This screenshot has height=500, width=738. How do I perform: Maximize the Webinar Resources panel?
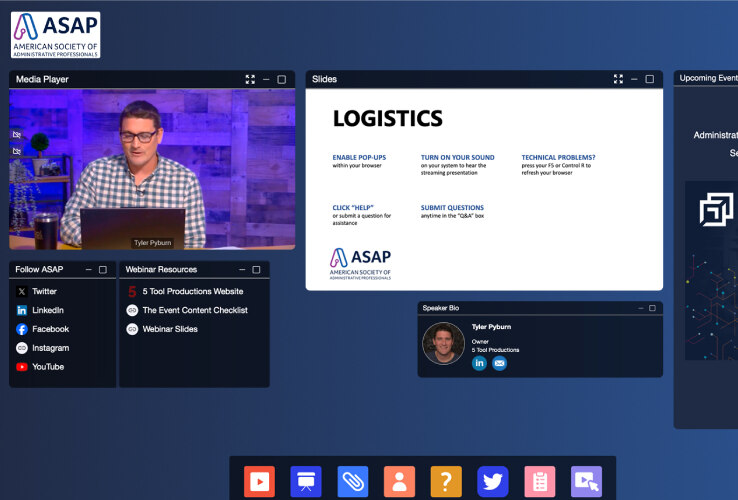tap(256, 269)
